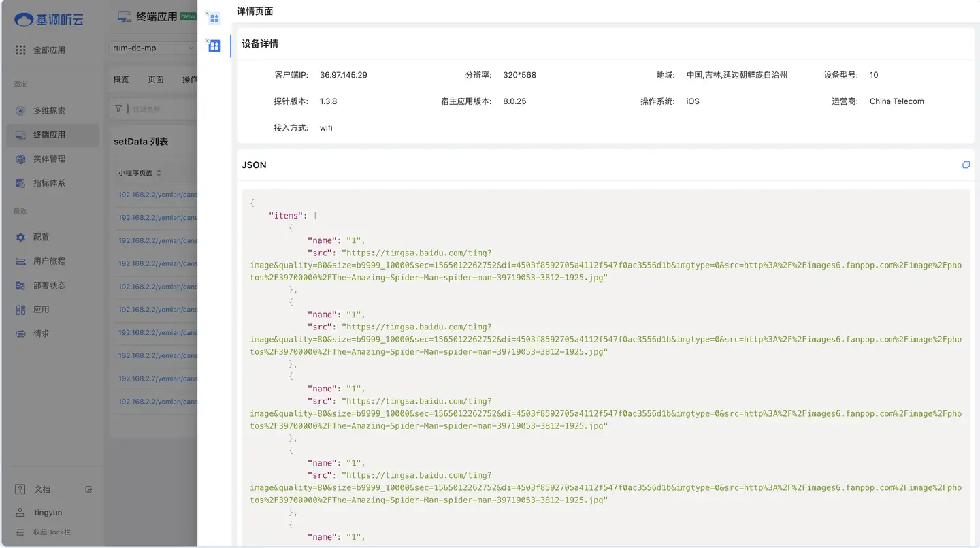Open 实体管理 in the sidebar
This screenshot has height=548, width=980.
49,159
